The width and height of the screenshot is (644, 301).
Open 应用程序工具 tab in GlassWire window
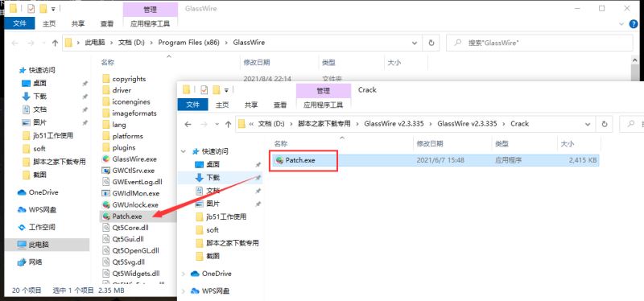tap(150, 24)
